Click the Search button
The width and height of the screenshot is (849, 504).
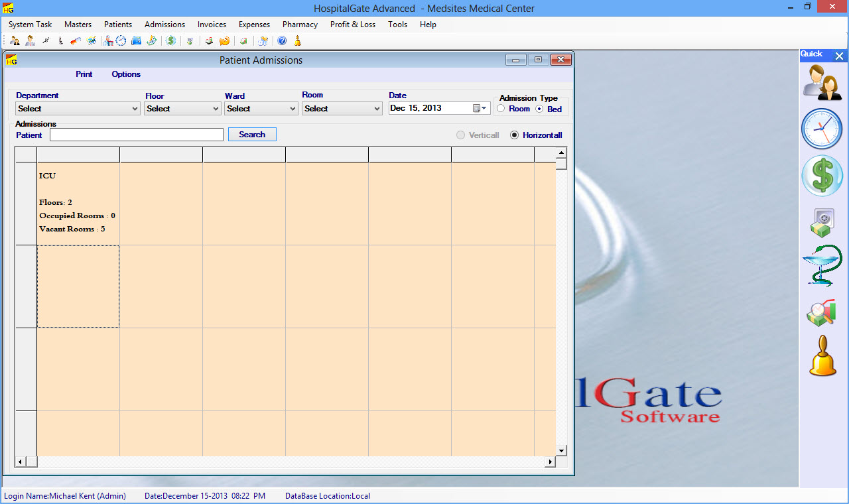tap(252, 135)
